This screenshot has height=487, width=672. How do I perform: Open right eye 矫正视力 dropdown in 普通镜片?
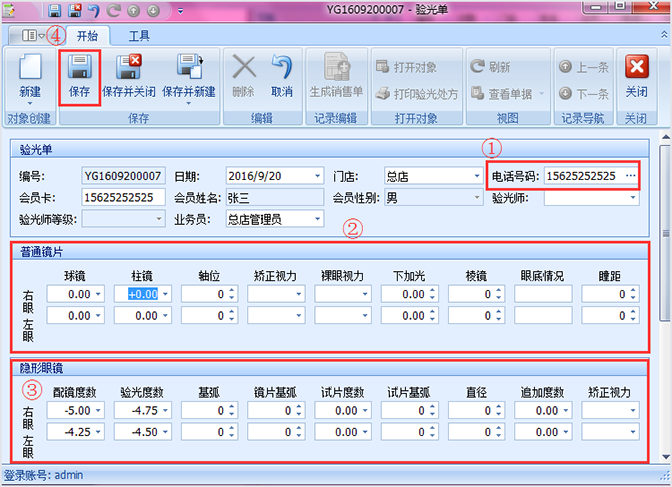pyautogui.click(x=299, y=294)
